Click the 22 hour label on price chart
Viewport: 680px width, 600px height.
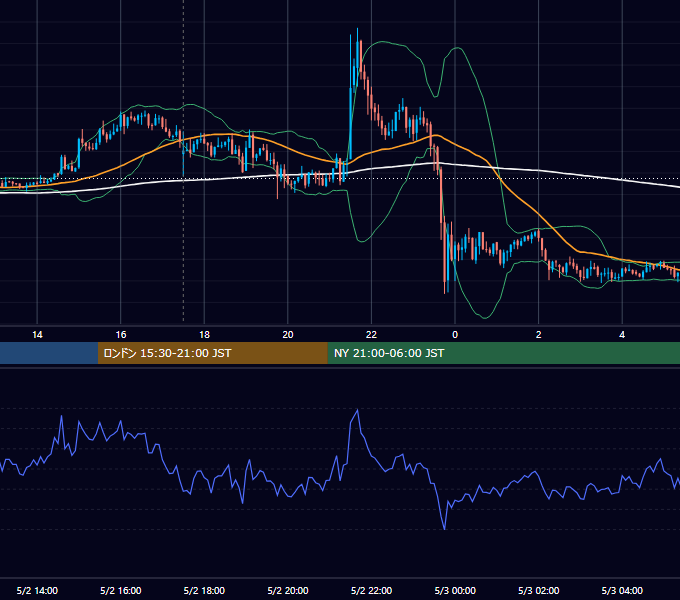click(x=371, y=335)
